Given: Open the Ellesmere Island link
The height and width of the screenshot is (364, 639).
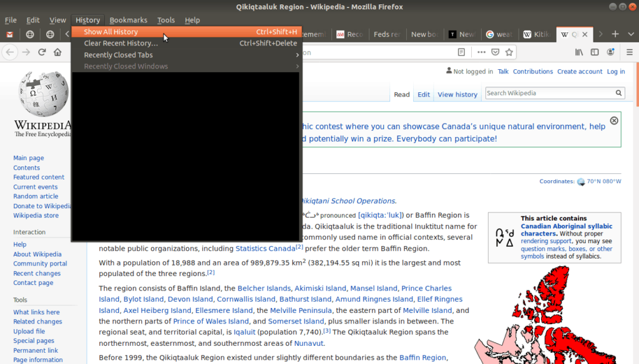Looking at the screenshot, I should (224, 310).
